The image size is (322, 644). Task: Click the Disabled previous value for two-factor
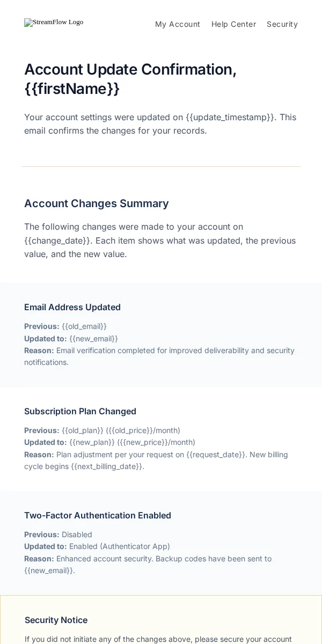coord(77,535)
